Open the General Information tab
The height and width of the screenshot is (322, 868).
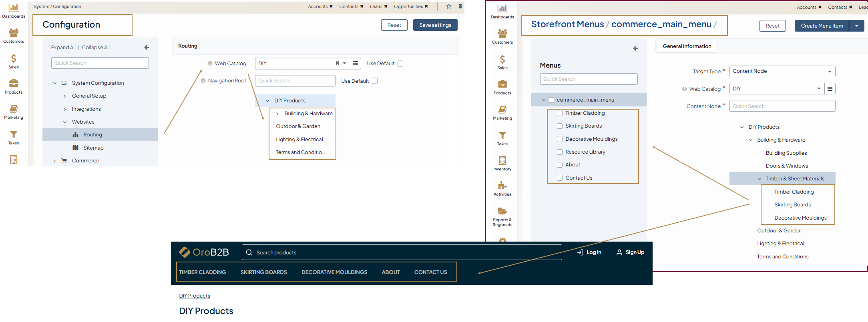pyautogui.click(x=687, y=46)
